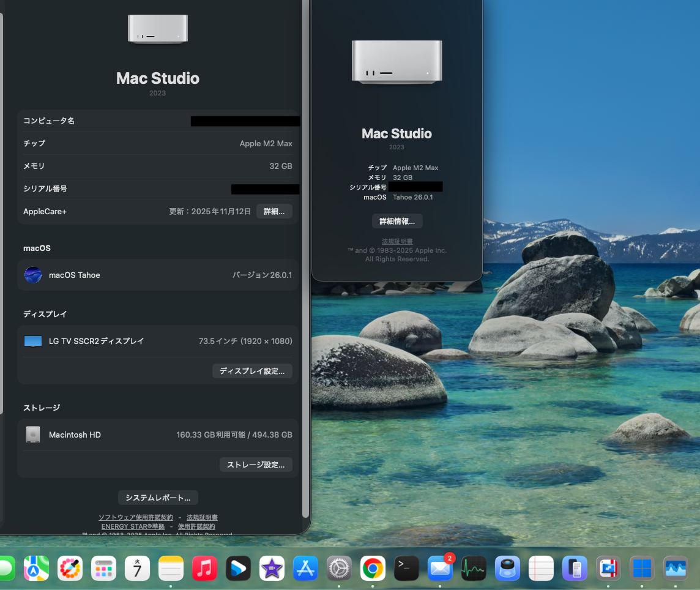Click 詳細情報... in About window
700x590 pixels.
pyautogui.click(x=397, y=221)
